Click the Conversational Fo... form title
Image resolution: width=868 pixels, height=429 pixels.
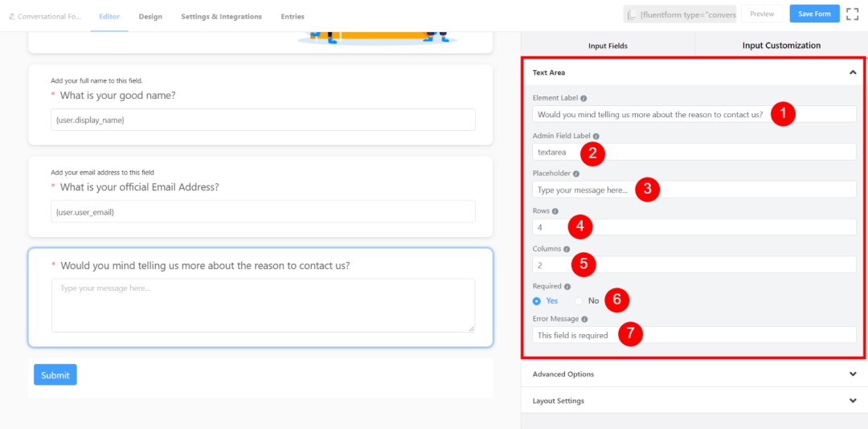(49, 17)
